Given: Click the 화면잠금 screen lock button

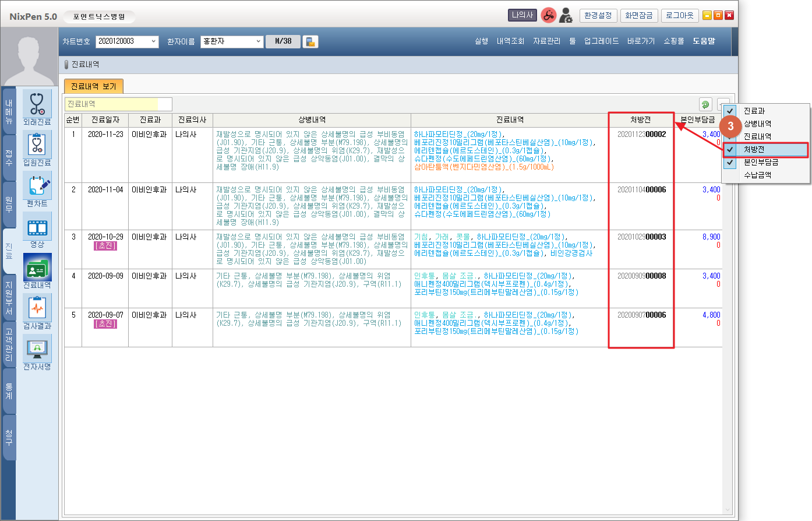Looking at the screenshot, I should point(638,16).
